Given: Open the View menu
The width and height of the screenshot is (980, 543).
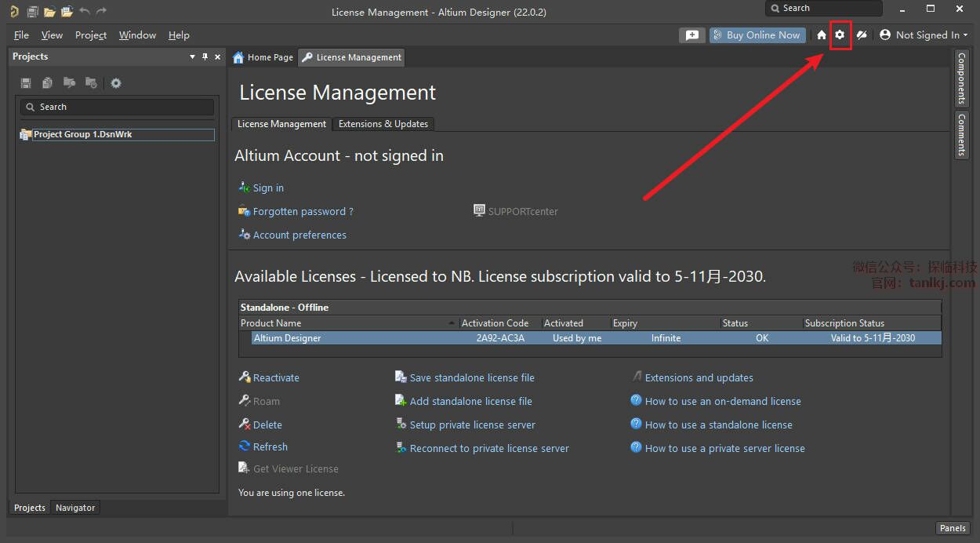Looking at the screenshot, I should click(x=52, y=35).
